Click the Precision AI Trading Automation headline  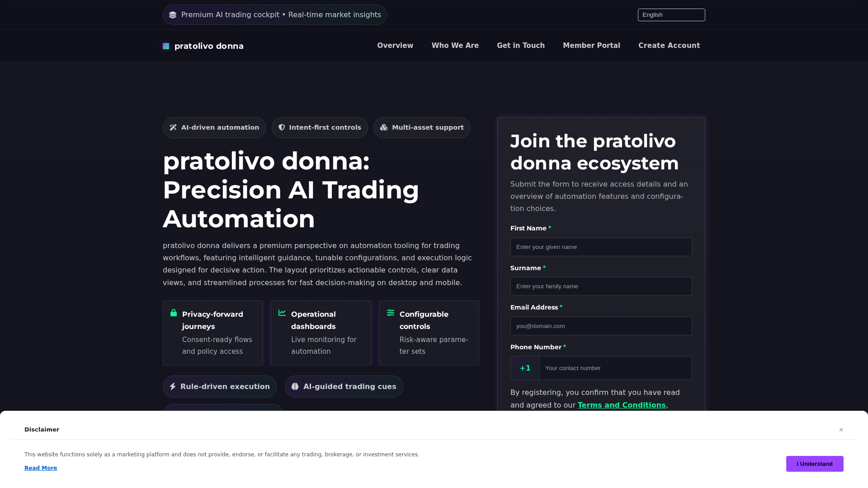point(291,190)
